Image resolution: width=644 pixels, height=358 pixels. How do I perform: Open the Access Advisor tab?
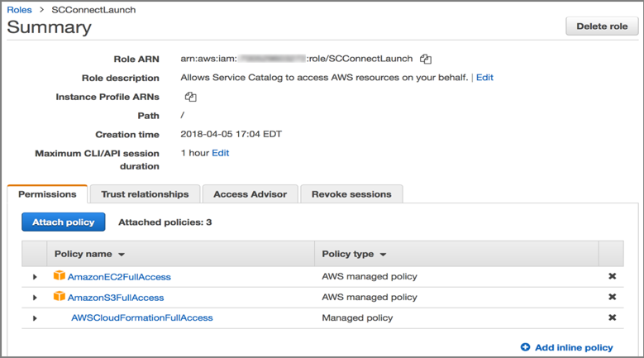coord(250,194)
